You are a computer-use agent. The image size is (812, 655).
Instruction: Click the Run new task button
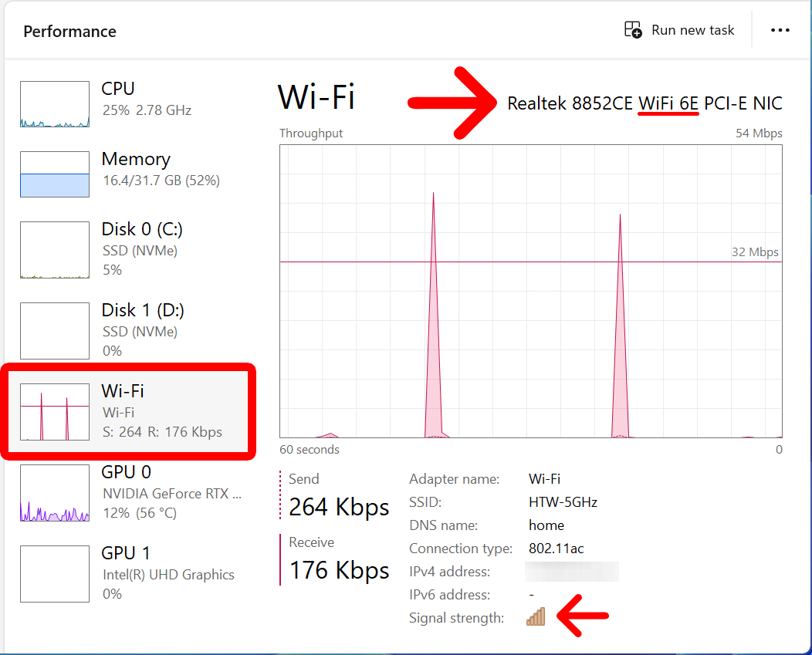[679, 29]
